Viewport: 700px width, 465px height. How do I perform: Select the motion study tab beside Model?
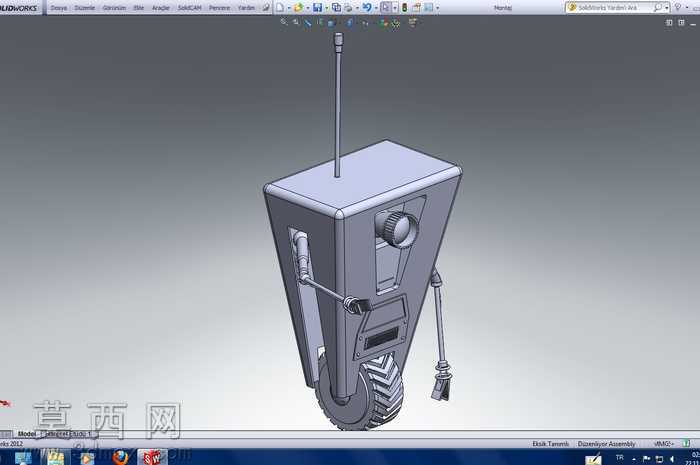pyautogui.click(x=68, y=434)
